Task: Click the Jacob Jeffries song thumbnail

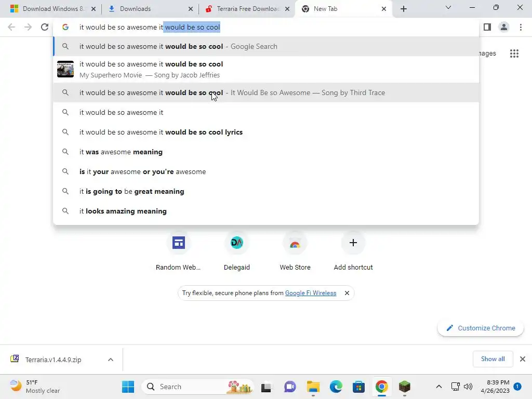Action: pyautogui.click(x=65, y=69)
